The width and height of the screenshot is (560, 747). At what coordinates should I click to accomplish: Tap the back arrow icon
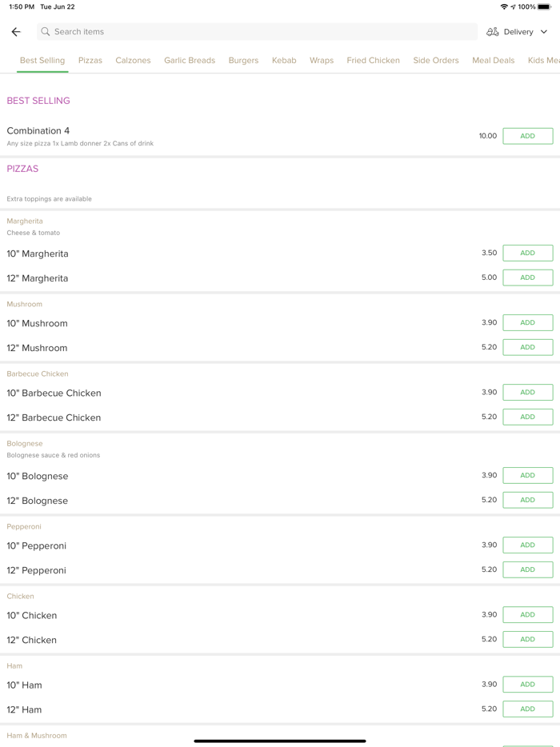pos(16,32)
